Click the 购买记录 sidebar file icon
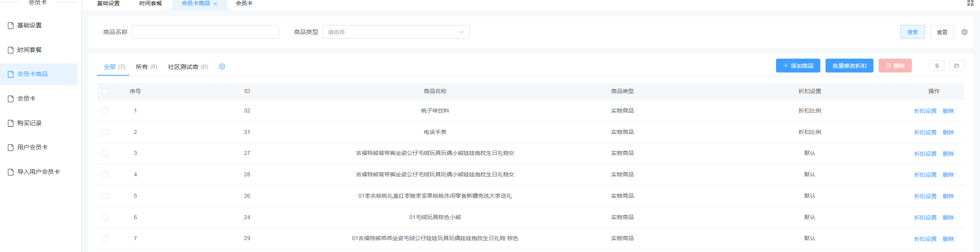Viewport: 980px width, 252px height. click(x=11, y=123)
